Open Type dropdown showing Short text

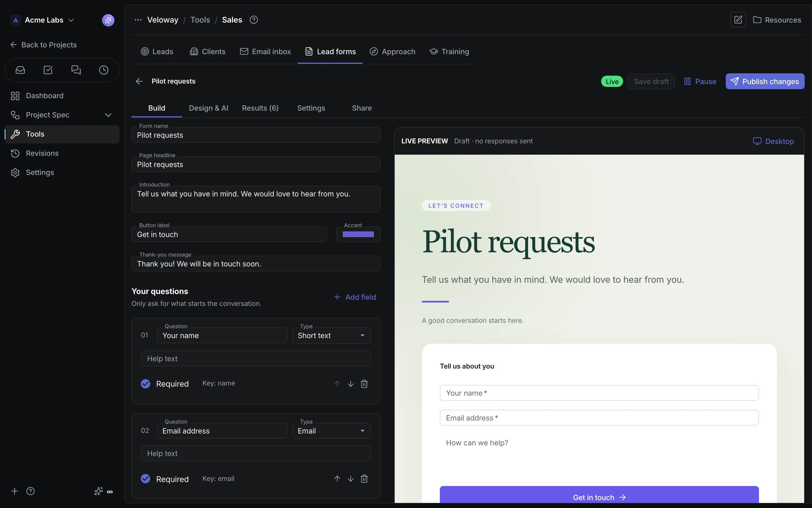point(331,336)
